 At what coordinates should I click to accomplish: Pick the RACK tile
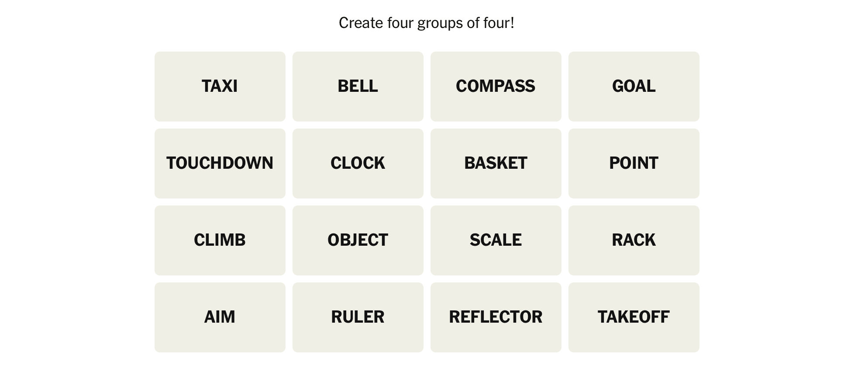pos(634,240)
